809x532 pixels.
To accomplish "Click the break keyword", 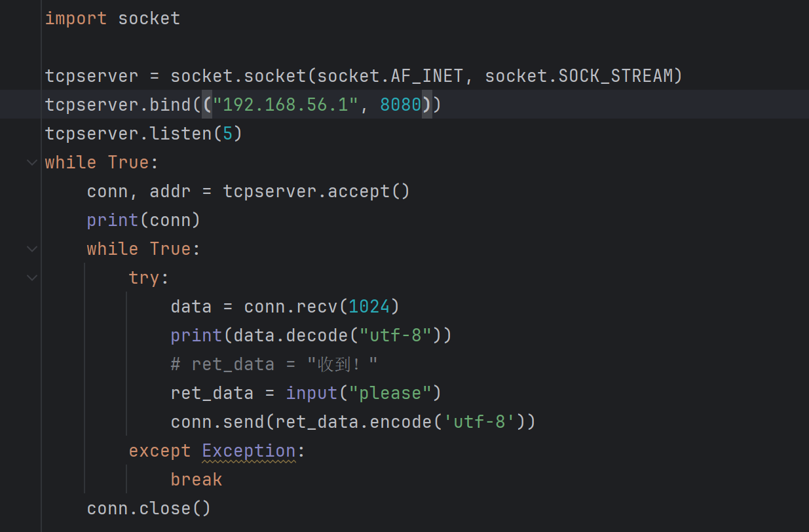I will 196,480.
